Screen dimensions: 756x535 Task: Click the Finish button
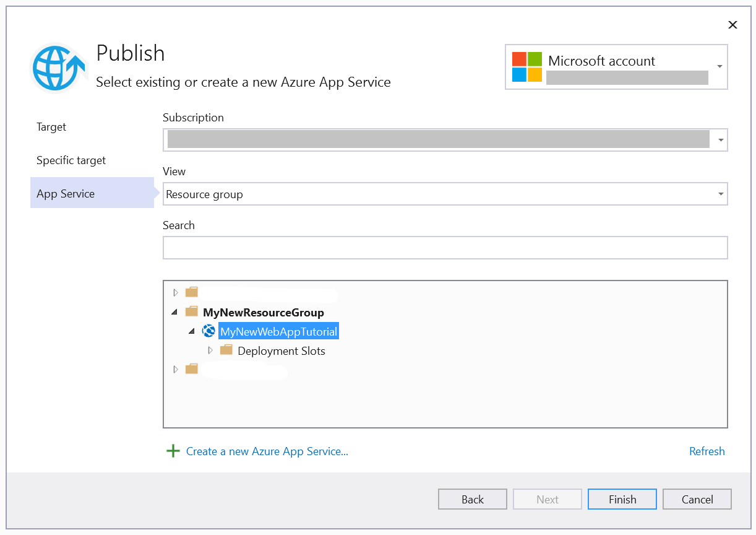622,499
